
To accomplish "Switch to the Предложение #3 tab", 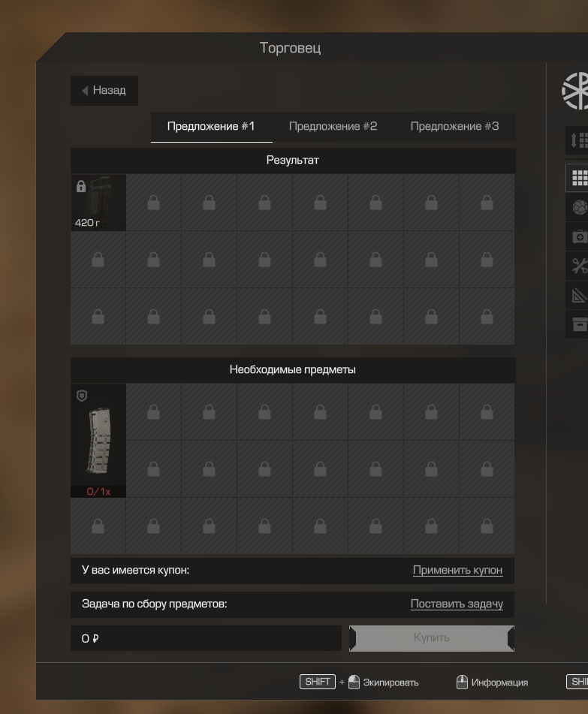I will (454, 127).
